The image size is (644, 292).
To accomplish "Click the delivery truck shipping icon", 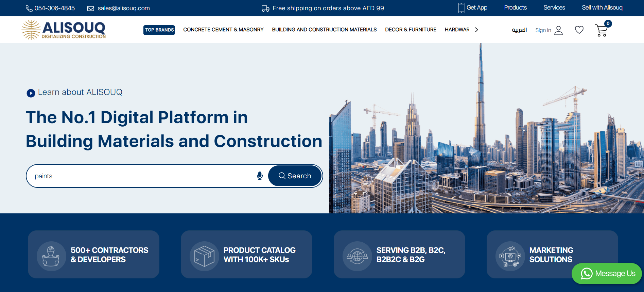I will [x=265, y=9].
